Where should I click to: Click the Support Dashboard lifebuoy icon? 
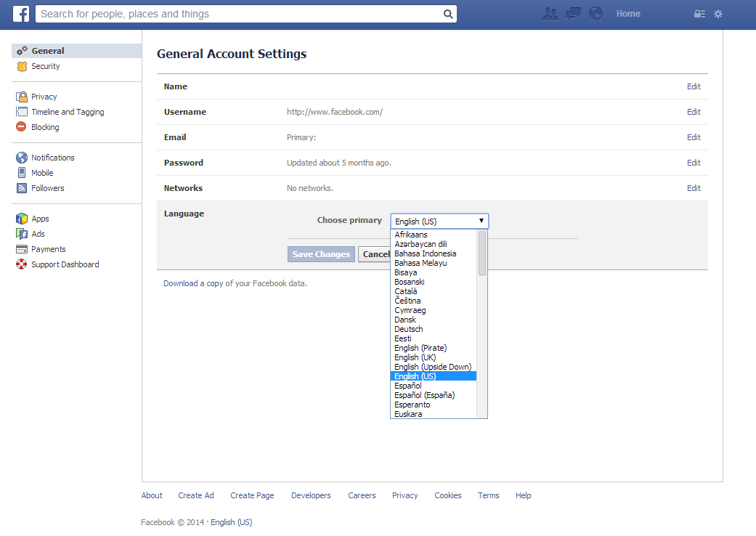(21, 264)
